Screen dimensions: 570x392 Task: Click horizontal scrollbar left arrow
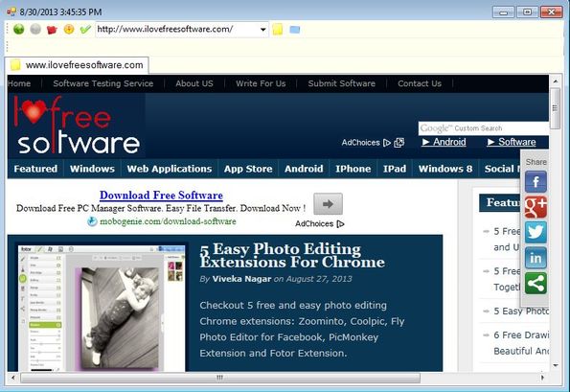(13, 378)
